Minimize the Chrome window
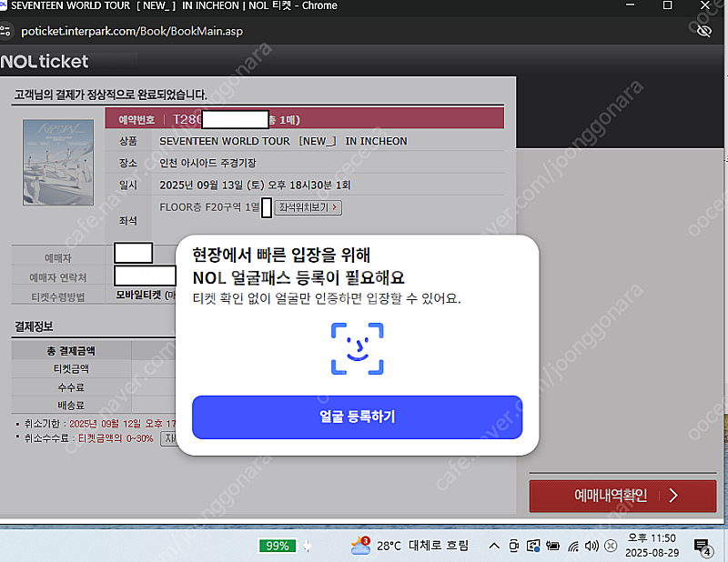Viewport: 728px width, 562px height. click(x=630, y=5)
